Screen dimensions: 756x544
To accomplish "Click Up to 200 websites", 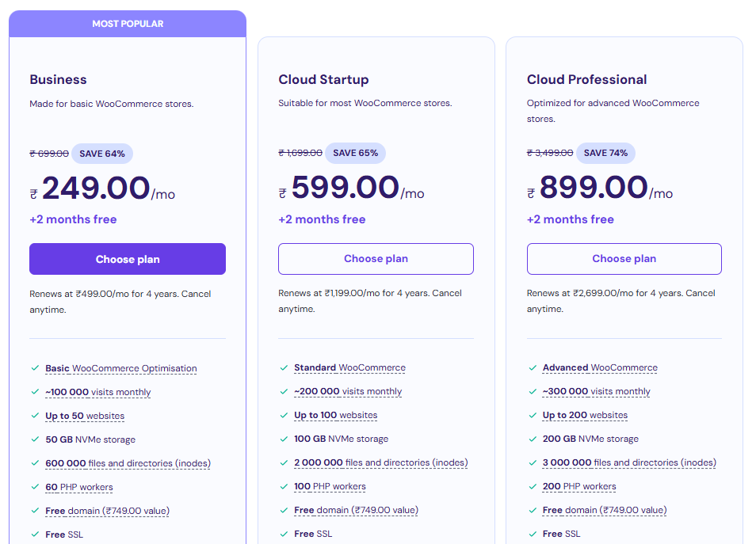I will pyautogui.click(x=585, y=415).
